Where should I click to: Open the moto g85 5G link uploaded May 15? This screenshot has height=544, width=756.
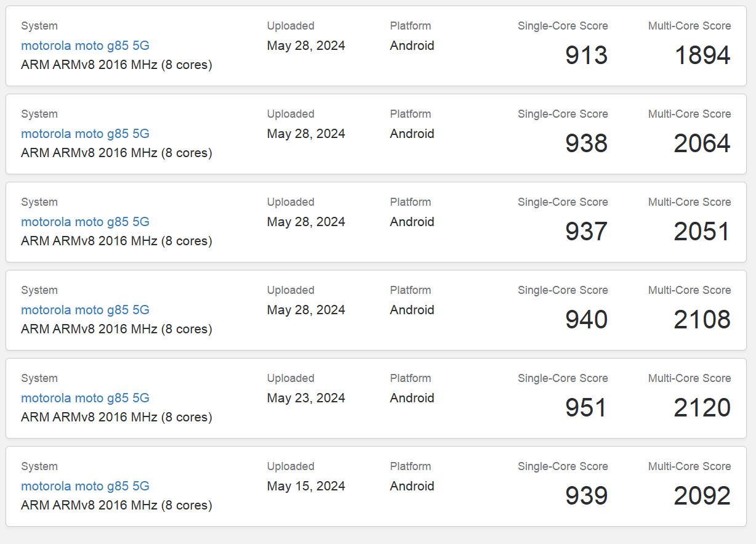click(x=85, y=486)
